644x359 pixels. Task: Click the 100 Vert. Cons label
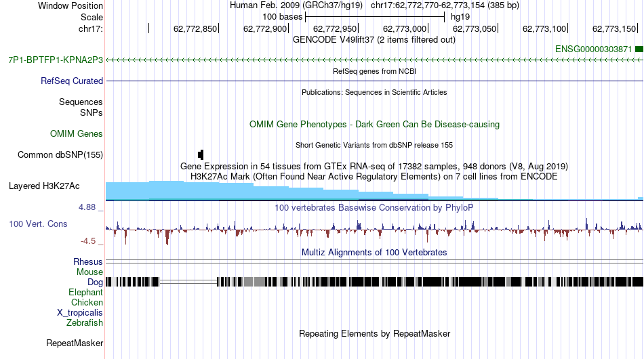tap(38, 224)
